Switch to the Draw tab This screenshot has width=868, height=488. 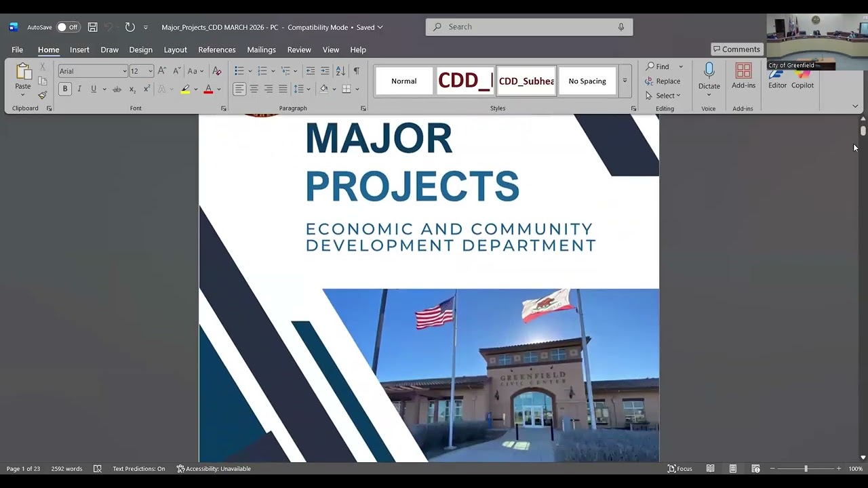[109, 49]
